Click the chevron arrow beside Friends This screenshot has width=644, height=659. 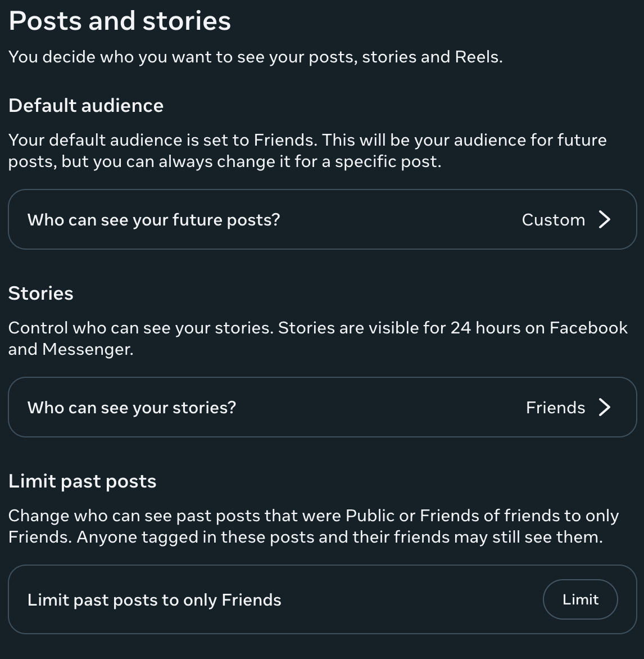tap(605, 407)
